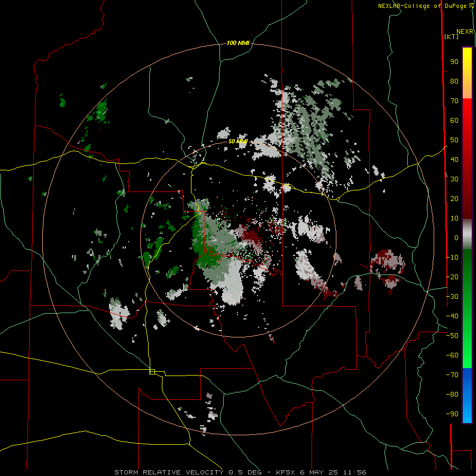This screenshot has width=476, height=476.
Task: Click the [KT] units label above legend
Action: [x=451, y=36]
